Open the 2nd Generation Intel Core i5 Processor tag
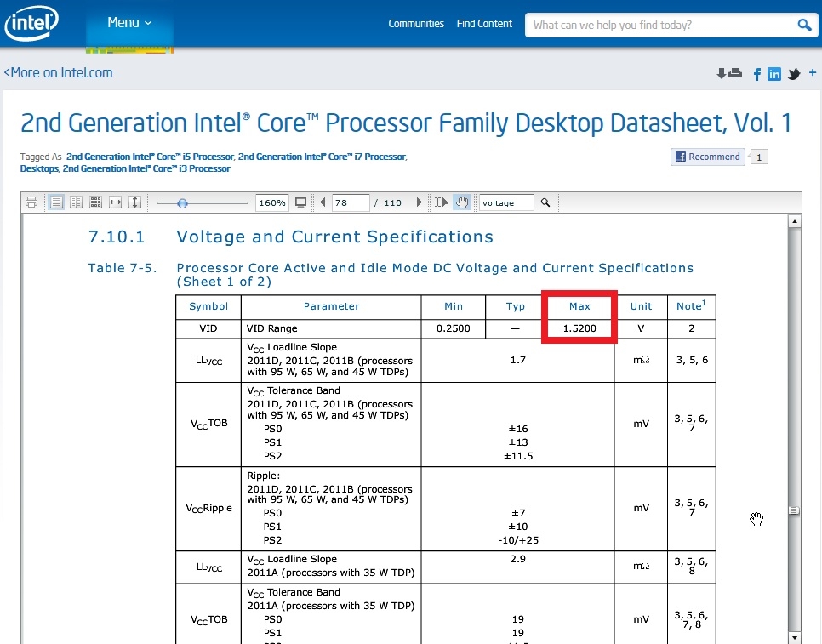This screenshot has height=644, width=822. click(x=150, y=157)
